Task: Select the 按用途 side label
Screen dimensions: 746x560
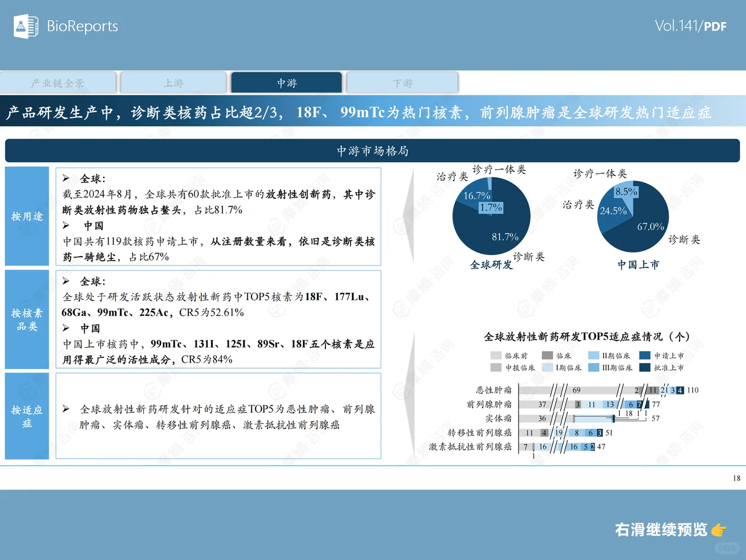Action: tap(27, 216)
